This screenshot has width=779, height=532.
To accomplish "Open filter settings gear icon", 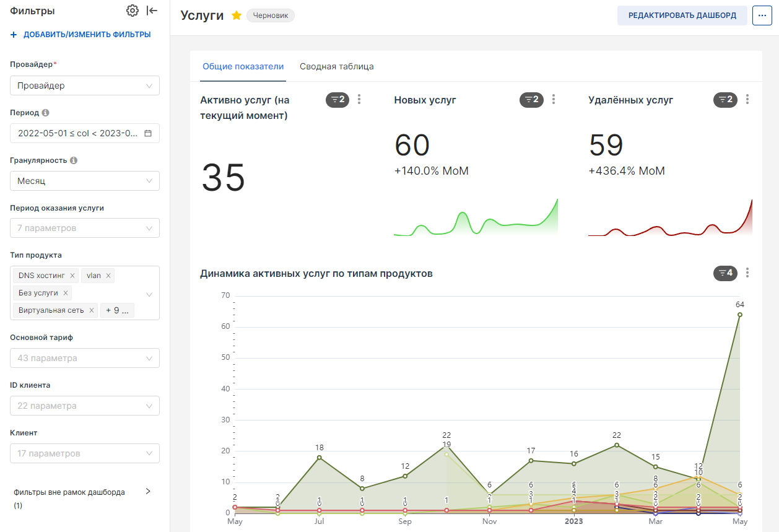I will pyautogui.click(x=132, y=11).
